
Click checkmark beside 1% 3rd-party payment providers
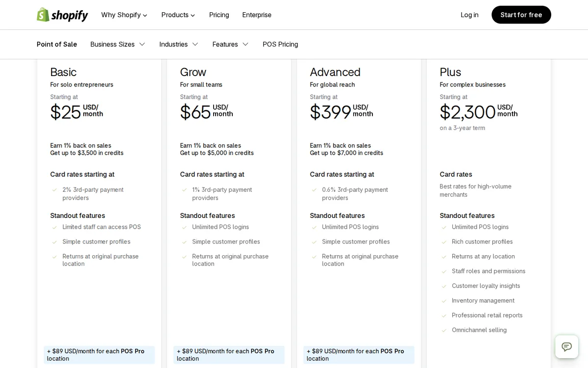184,190
